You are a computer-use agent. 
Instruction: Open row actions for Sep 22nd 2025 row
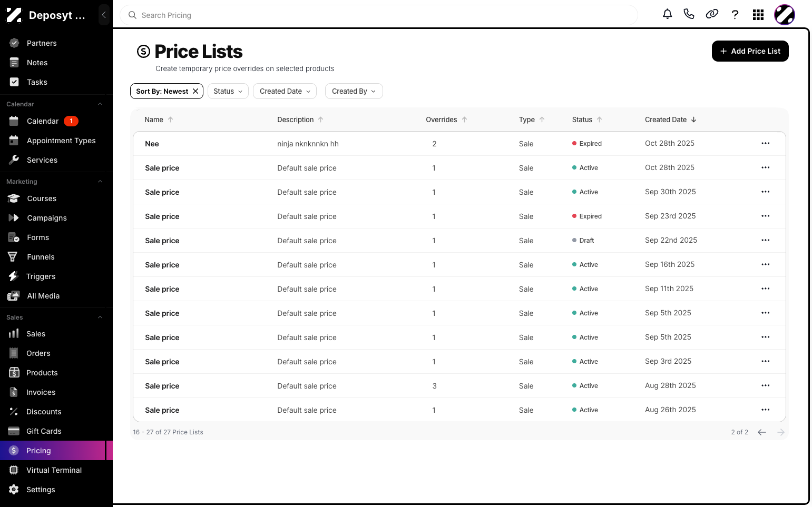click(x=766, y=240)
